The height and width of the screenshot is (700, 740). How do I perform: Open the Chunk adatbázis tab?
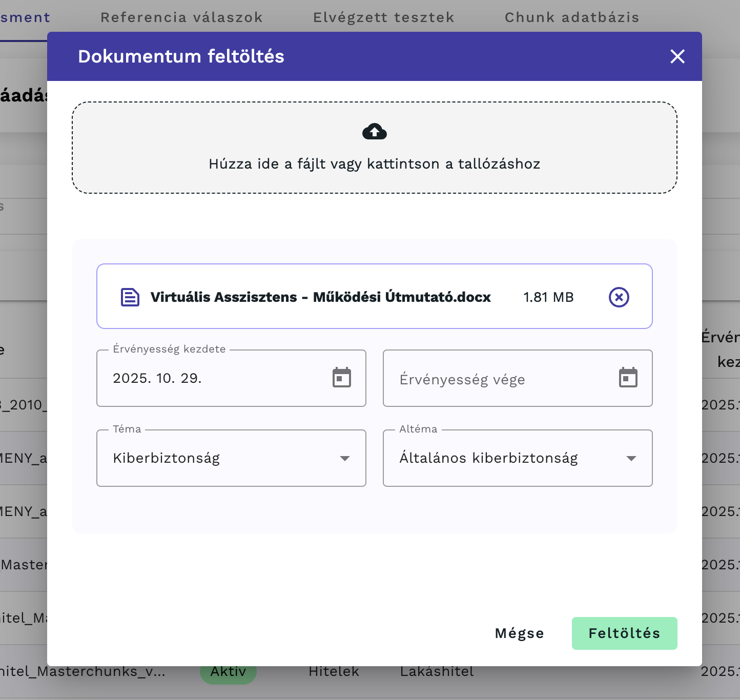coord(571,17)
